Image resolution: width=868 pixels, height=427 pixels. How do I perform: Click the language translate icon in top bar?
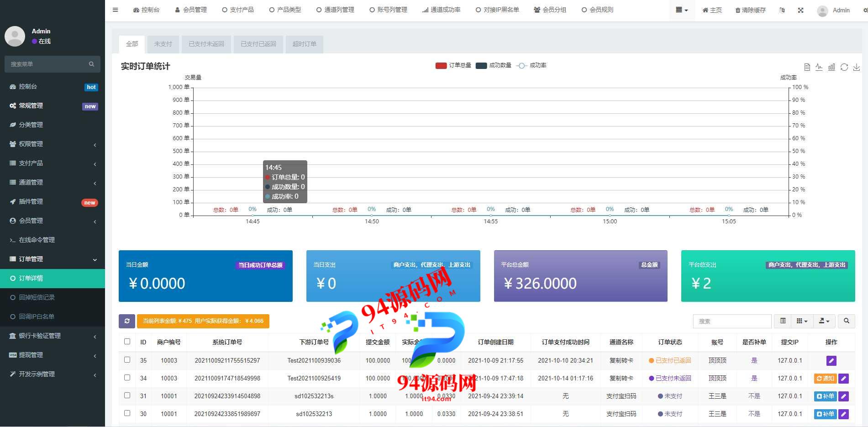pyautogui.click(x=782, y=10)
